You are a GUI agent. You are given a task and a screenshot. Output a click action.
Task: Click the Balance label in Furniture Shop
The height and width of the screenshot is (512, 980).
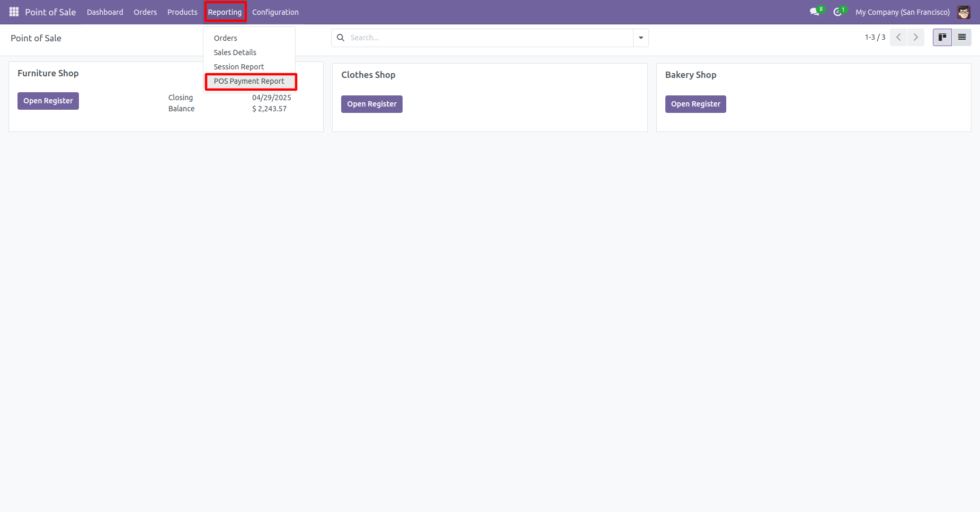pyautogui.click(x=181, y=109)
